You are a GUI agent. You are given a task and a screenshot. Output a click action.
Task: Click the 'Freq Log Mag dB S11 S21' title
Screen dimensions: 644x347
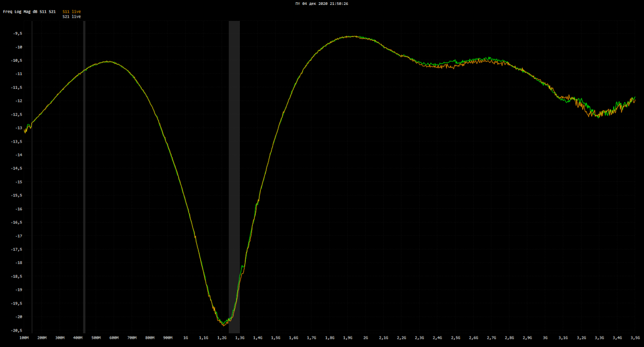coord(29,12)
